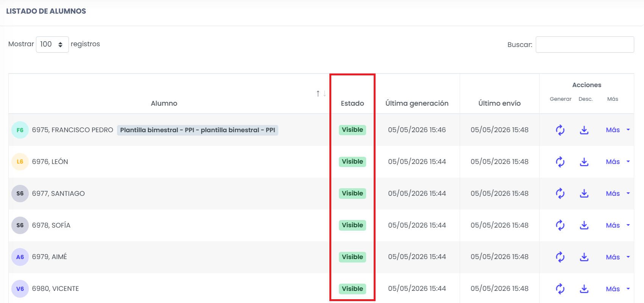This screenshot has height=303, width=644.
Task: Regenerate report for 6980, VICENTE
Action: [560, 289]
